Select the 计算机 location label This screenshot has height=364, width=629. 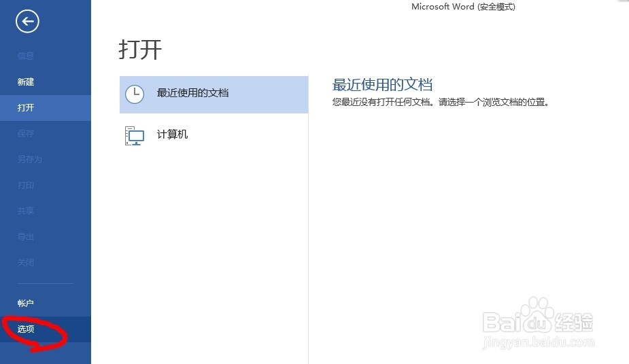172,134
